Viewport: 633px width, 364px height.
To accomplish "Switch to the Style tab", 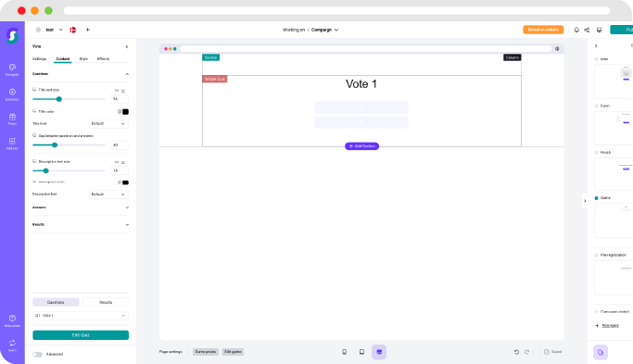I will coord(83,59).
